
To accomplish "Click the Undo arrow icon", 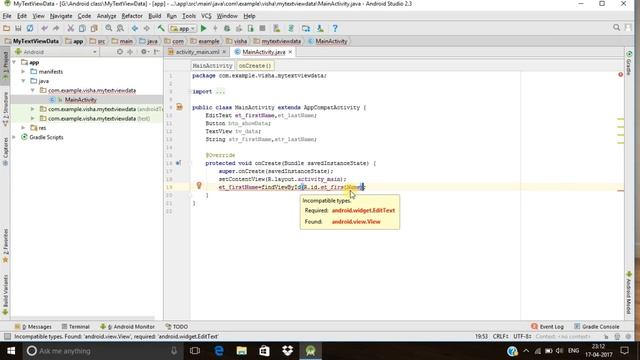I will (x=44, y=29).
